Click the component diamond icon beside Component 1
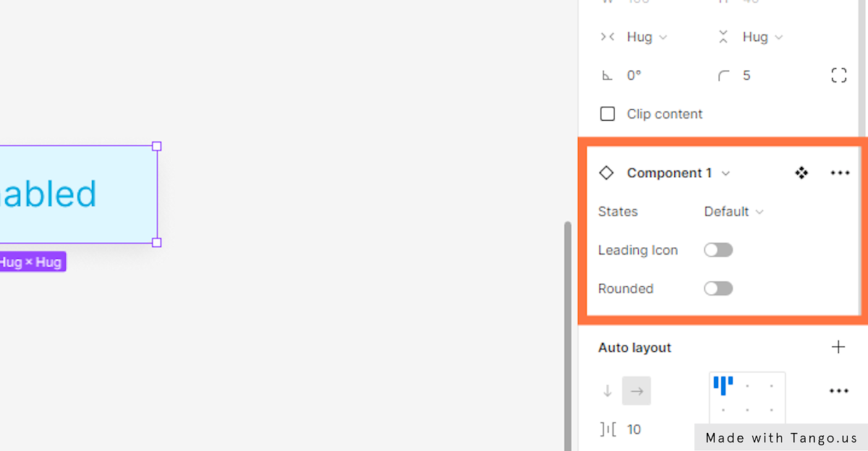Viewport: 868px width, 451px height. tap(607, 173)
